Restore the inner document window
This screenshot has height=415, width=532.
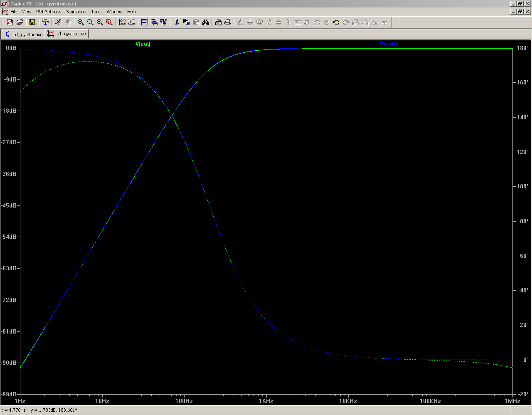[x=520, y=12]
